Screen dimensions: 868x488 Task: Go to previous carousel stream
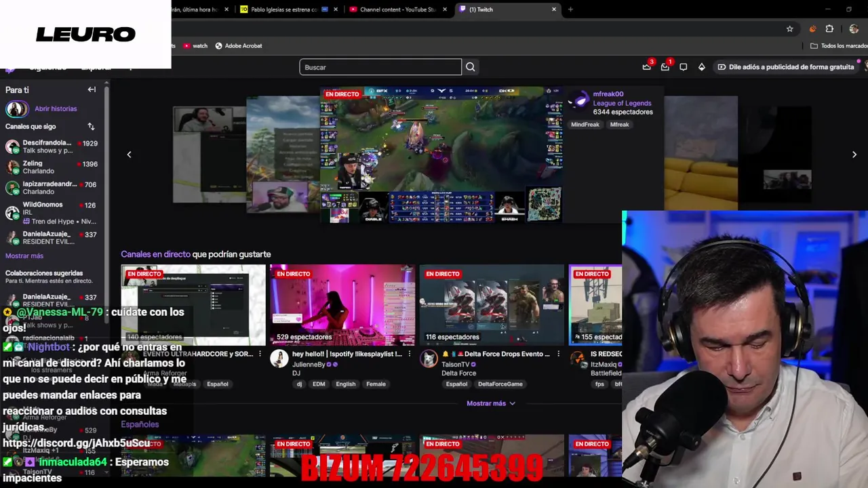129,155
